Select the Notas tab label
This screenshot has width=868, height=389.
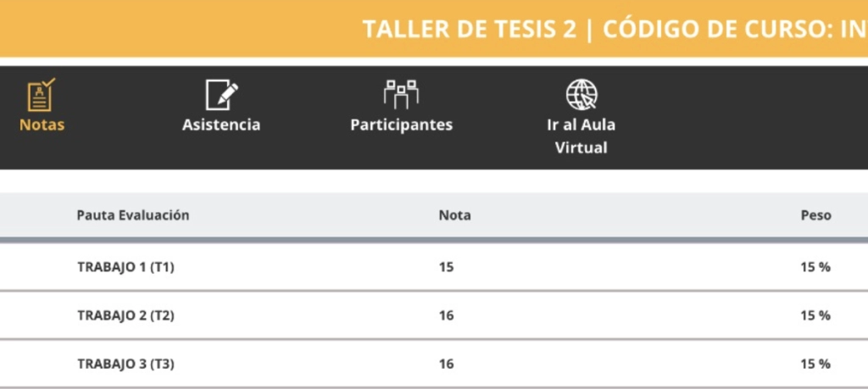pyautogui.click(x=42, y=125)
